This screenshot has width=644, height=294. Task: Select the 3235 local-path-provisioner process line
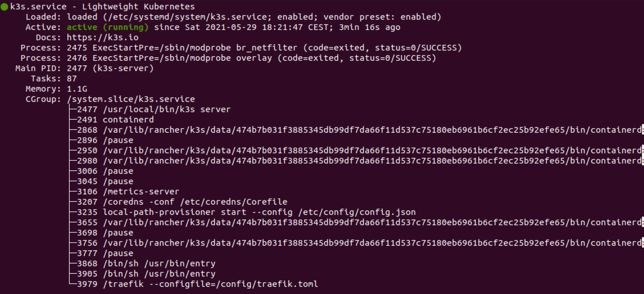coord(246,212)
